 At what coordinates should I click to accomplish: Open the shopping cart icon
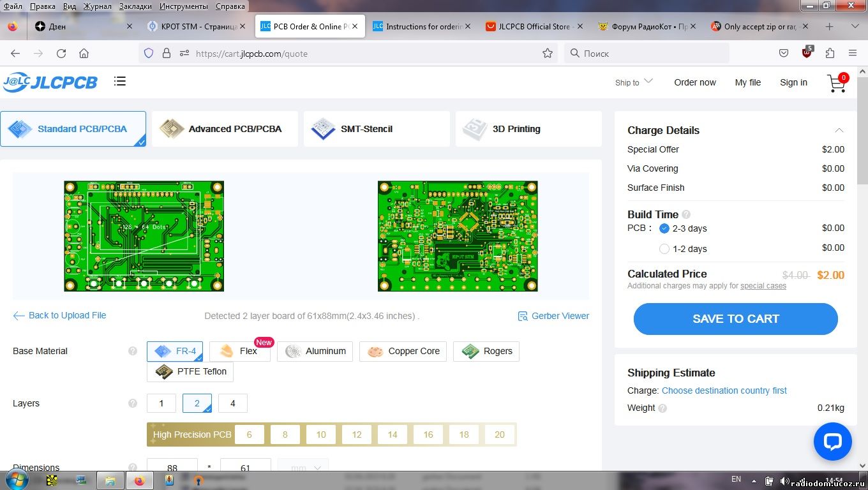click(x=837, y=83)
